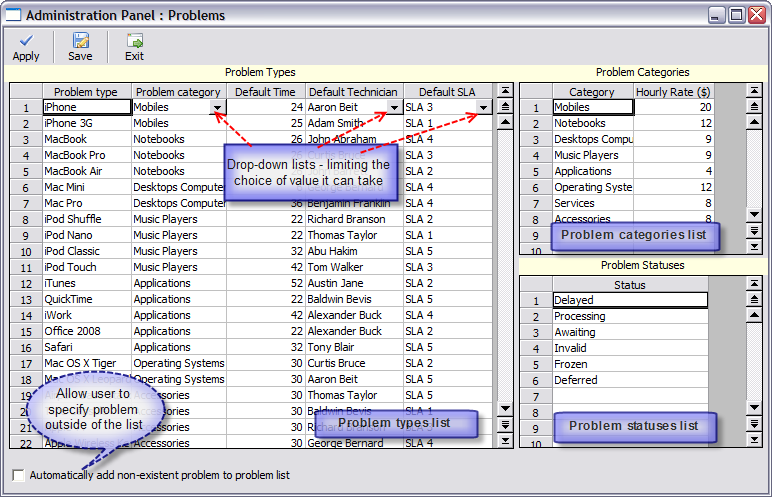Jump to top of Problem Types list
The width and height of the screenshot is (772, 497).
[505, 91]
